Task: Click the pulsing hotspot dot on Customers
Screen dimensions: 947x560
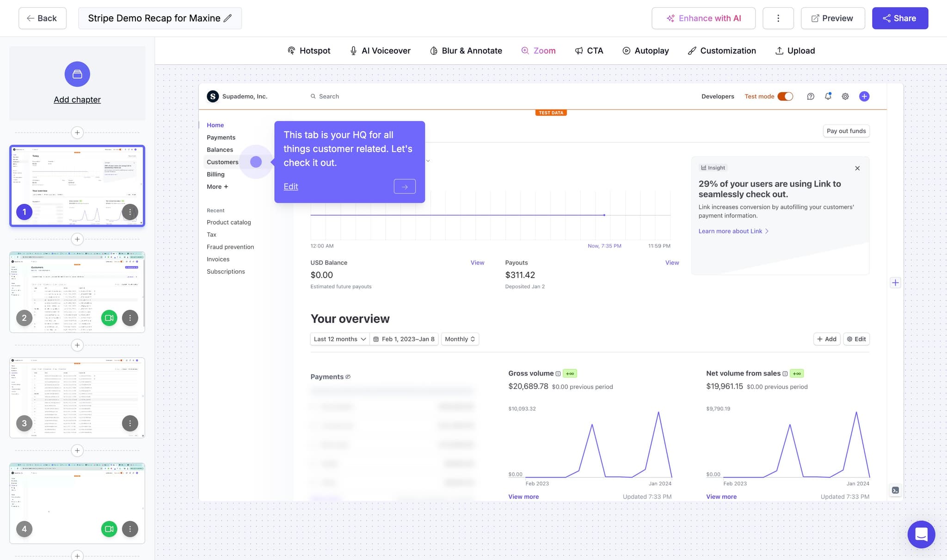Action: point(256,162)
